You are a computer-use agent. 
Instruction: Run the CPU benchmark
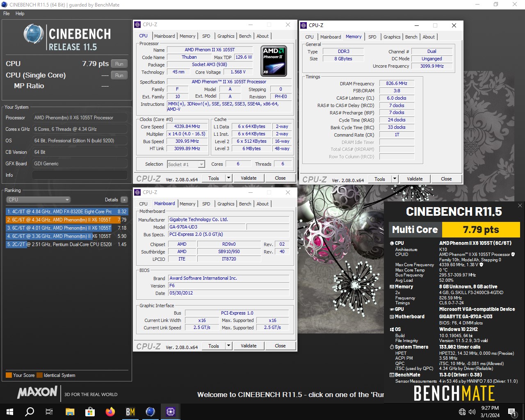[x=119, y=64]
